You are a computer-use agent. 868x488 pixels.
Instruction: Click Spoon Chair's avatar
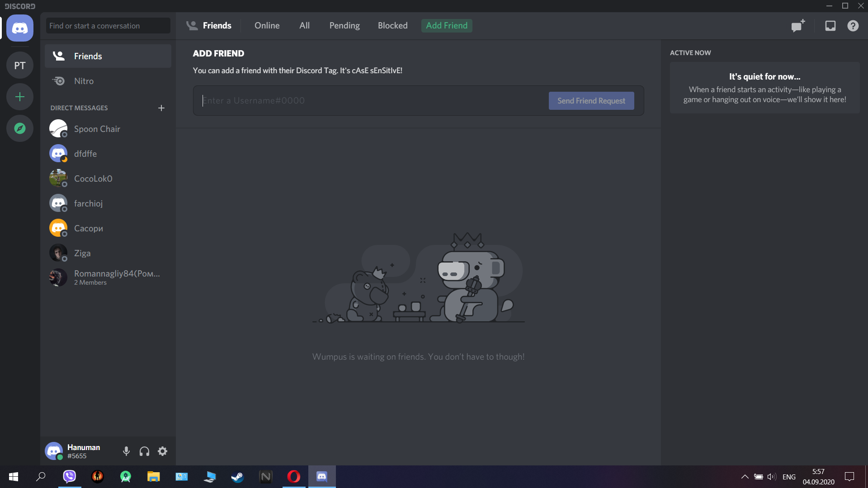58,129
